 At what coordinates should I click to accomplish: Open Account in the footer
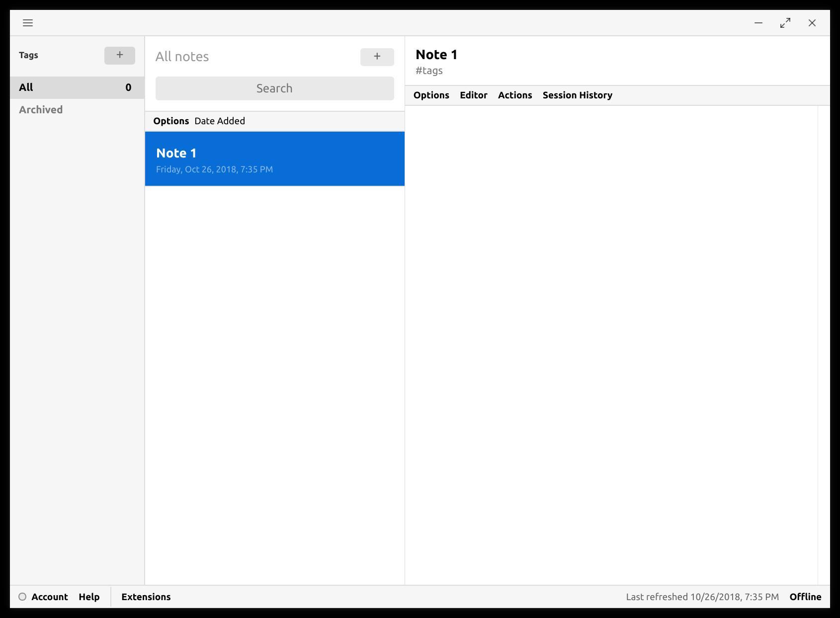tap(50, 597)
